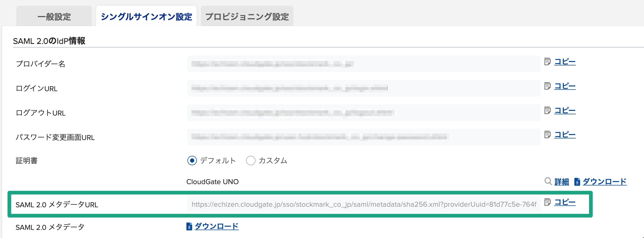Click the ログインURL text field
Screen dimensions: 644x238
pos(364,88)
